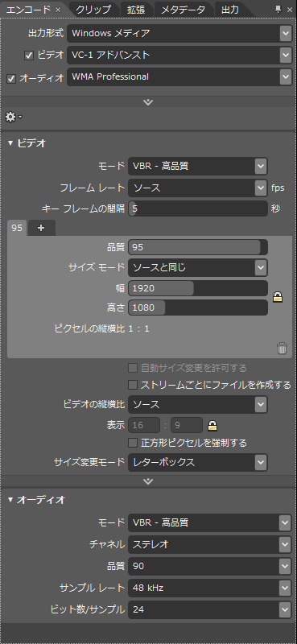Open the audio 品質 90 dropdown
Image resolution: width=297 pixels, height=644 pixels.
pos(210,567)
